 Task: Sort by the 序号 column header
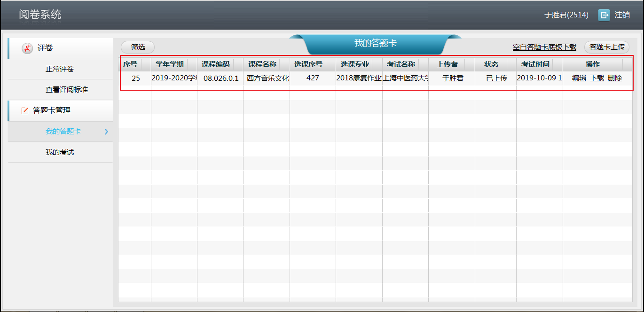pyautogui.click(x=130, y=64)
